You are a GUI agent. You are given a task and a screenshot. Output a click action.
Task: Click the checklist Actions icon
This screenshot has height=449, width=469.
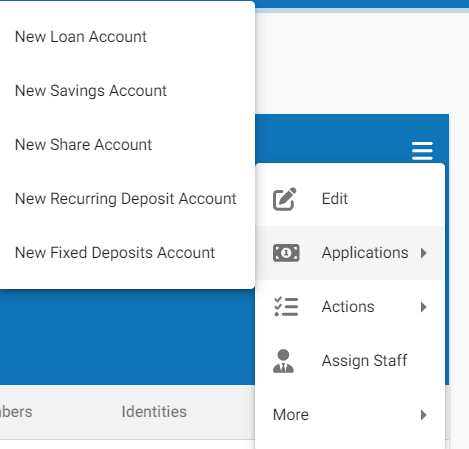[x=286, y=307]
